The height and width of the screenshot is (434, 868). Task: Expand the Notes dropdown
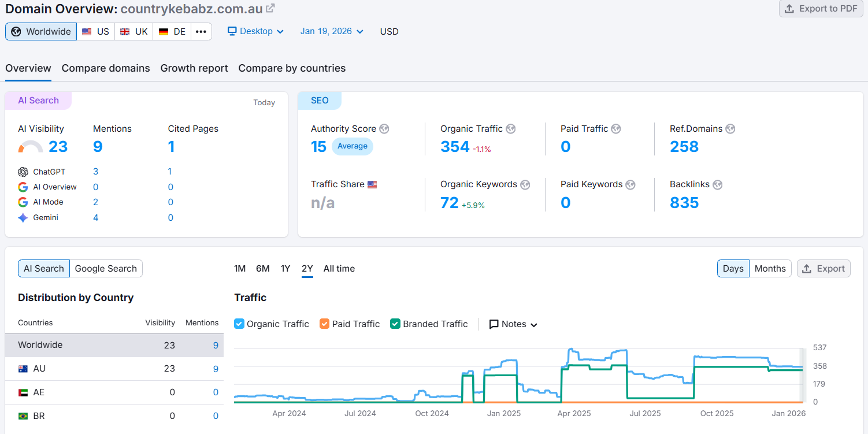point(533,324)
